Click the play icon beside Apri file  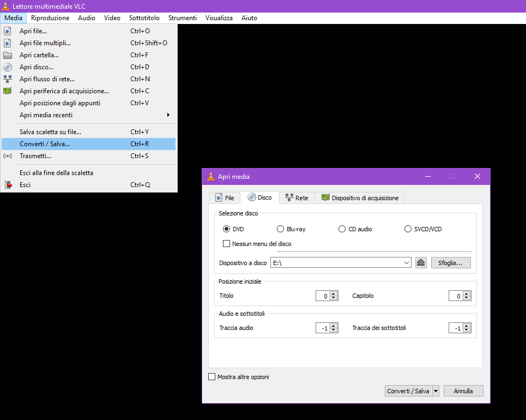[x=8, y=31]
